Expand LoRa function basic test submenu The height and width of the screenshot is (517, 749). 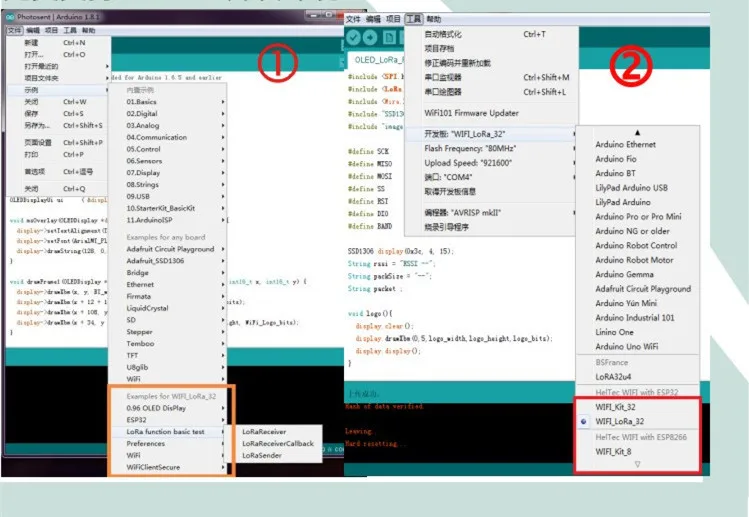pyautogui.click(x=168, y=431)
